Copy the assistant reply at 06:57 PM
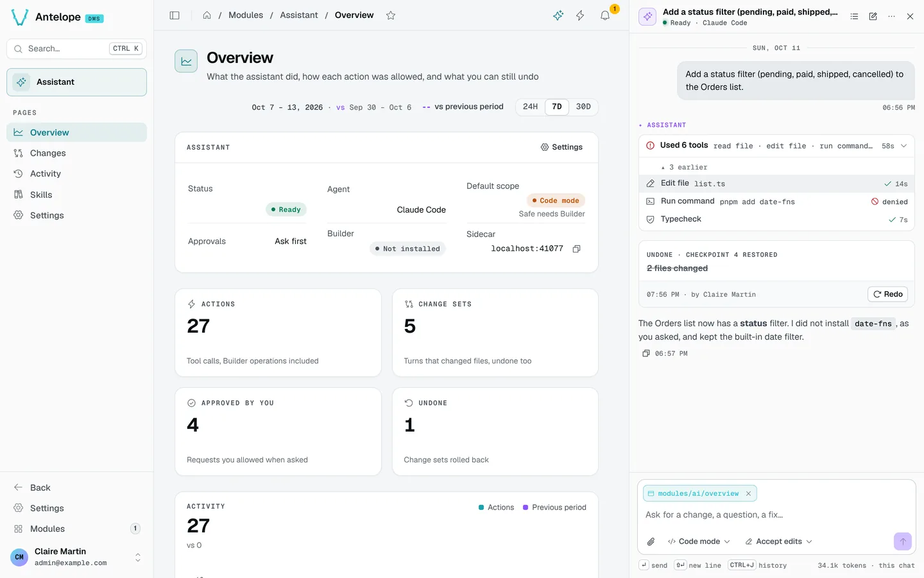The width and height of the screenshot is (924, 578). click(x=646, y=353)
